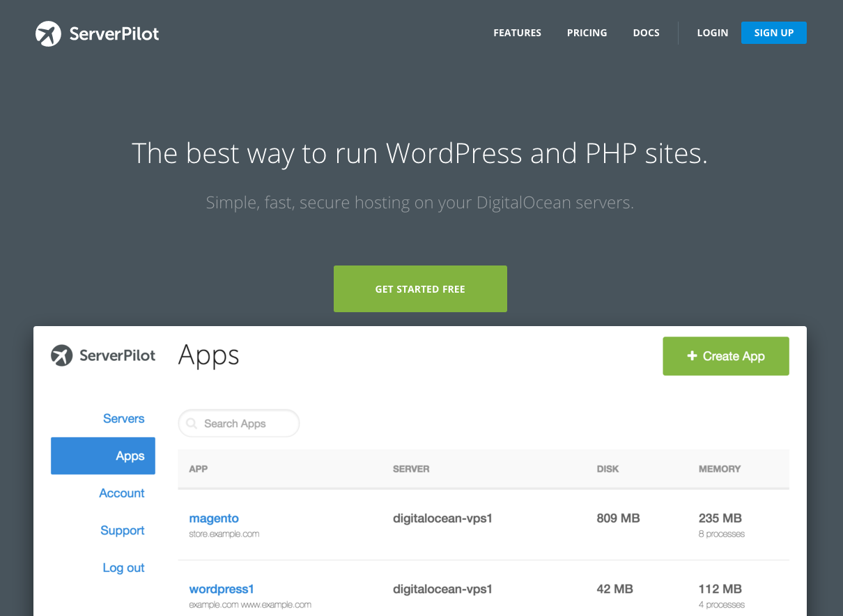Click example.com www.example.com under wordpress1
This screenshot has height=616, width=843.
pyautogui.click(x=250, y=605)
